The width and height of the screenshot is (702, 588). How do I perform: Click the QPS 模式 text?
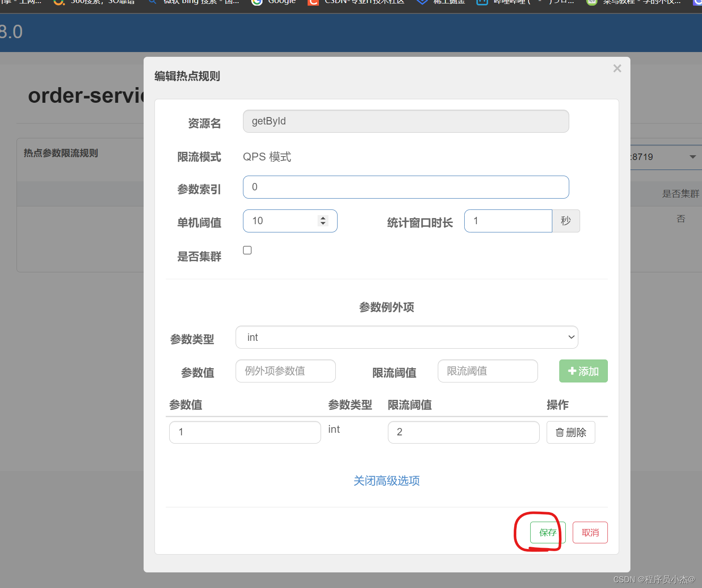point(267,157)
